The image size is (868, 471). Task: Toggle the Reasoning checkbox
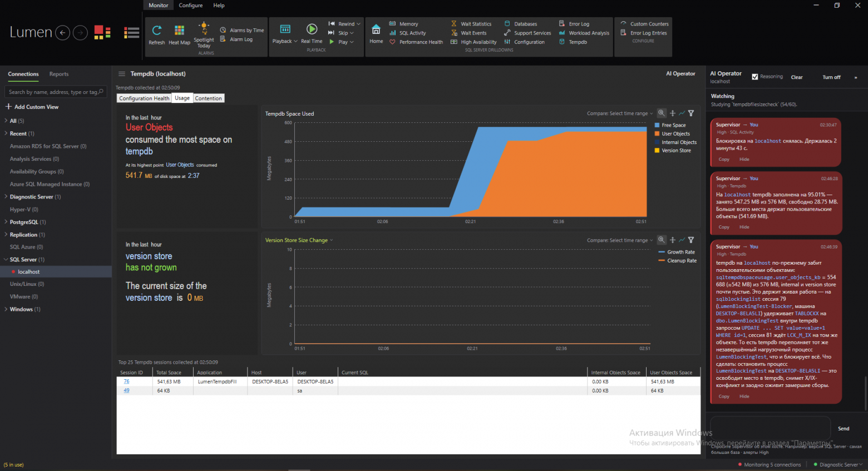(x=755, y=77)
